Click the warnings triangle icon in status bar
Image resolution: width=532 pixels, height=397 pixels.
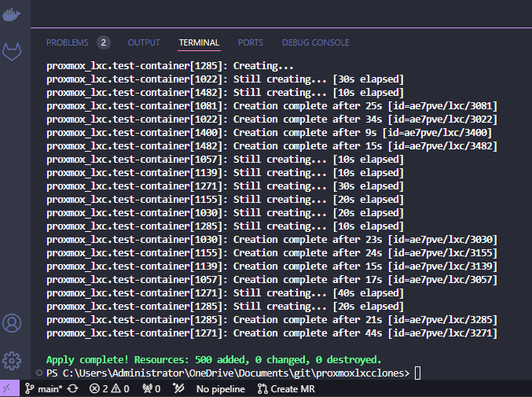[116, 388]
